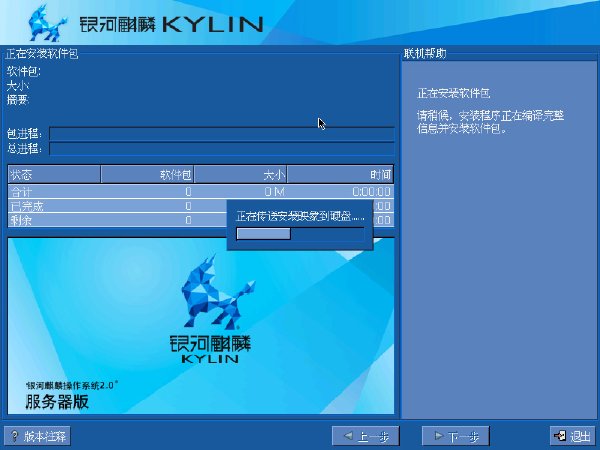Click the 0 M size value in 合计 row
Screen dimensions: 600x450
(x=274, y=191)
